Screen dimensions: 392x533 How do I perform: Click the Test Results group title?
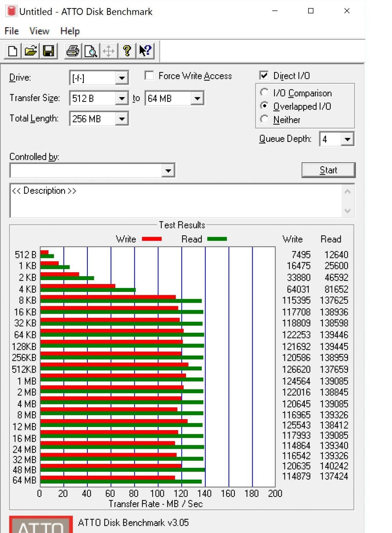coord(182,225)
